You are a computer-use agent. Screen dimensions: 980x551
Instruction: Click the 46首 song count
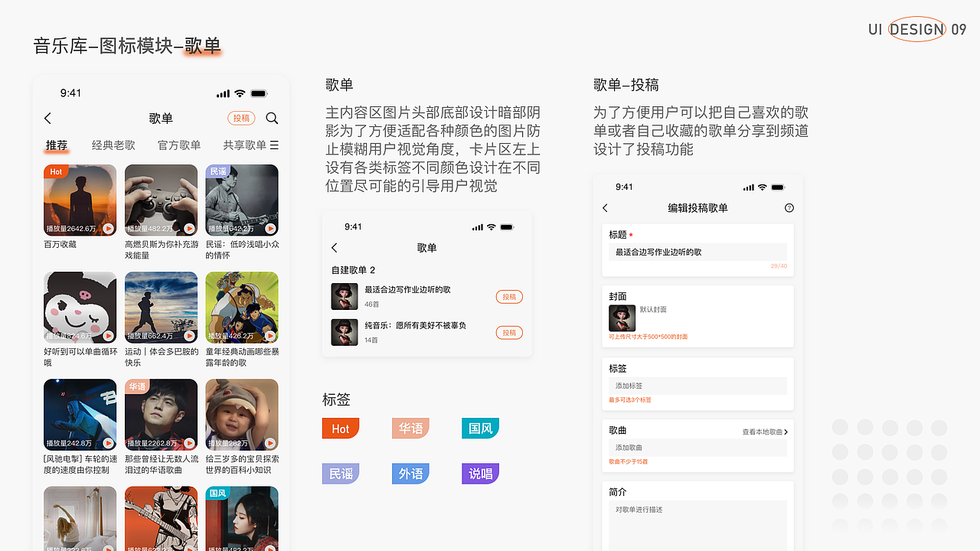(371, 305)
